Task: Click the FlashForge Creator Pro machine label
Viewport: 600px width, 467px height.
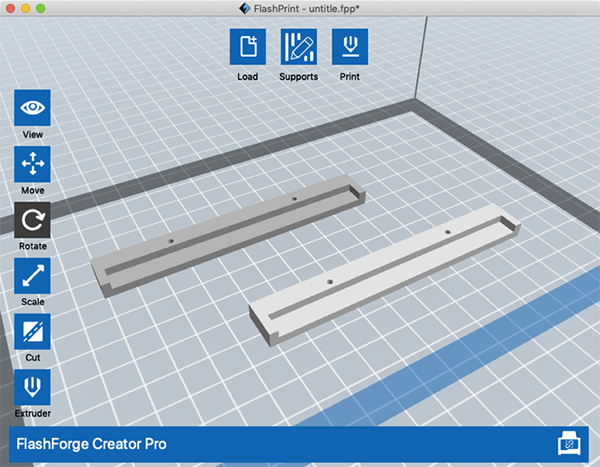Action: pyautogui.click(x=91, y=442)
